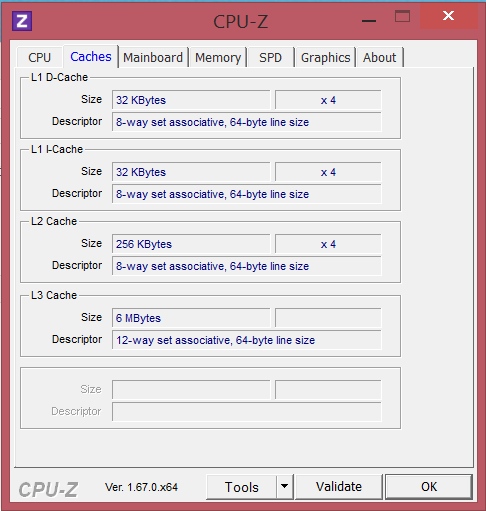
Task: Open the Memory tab
Action: click(x=218, y=57)
